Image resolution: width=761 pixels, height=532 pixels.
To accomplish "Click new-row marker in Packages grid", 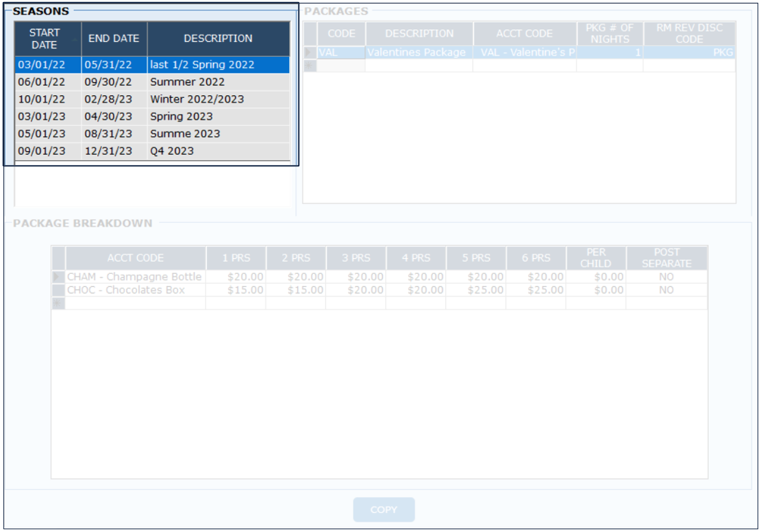I will pyautogui.click(x=310, y=66).
